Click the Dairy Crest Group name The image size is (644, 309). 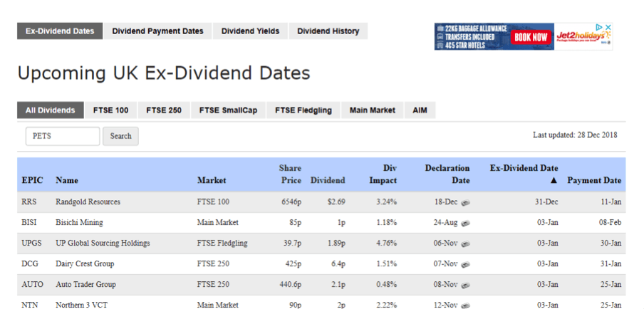(x=85, y=264)
